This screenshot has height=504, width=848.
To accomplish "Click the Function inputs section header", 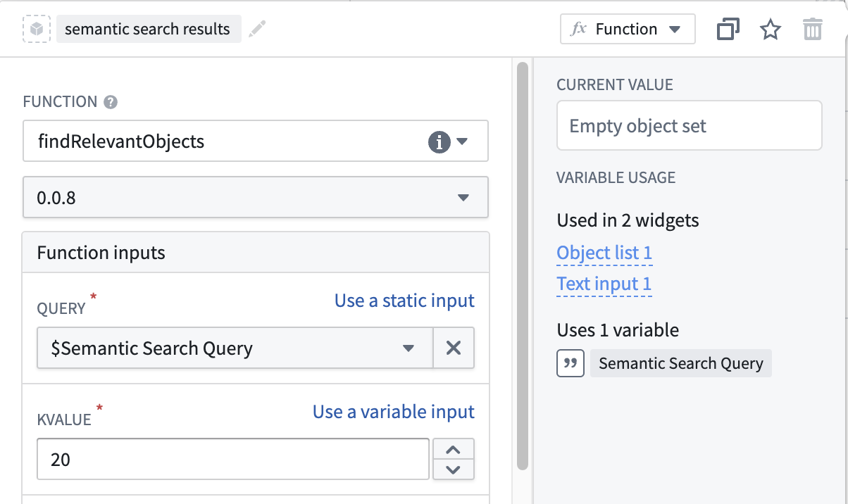I will coord(255,252).
